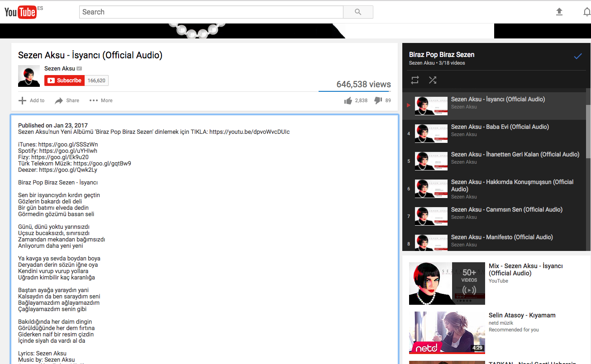
Task: Click lyric line 'Sen bir isyancıydın kırdın geçtin'
Action: (59, 195)
